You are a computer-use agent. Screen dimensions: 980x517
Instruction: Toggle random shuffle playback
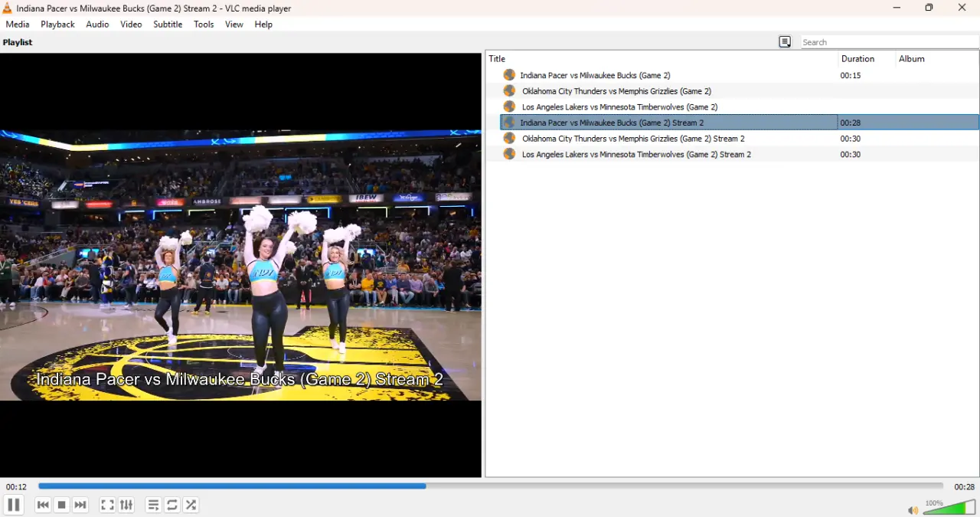(x=191, y=505)
